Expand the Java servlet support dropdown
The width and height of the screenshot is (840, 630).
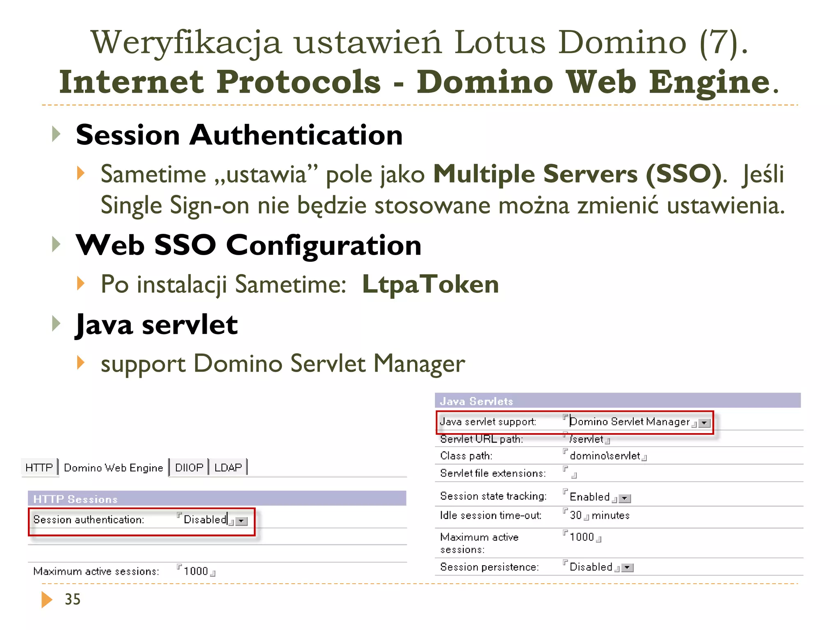(704, 423)
